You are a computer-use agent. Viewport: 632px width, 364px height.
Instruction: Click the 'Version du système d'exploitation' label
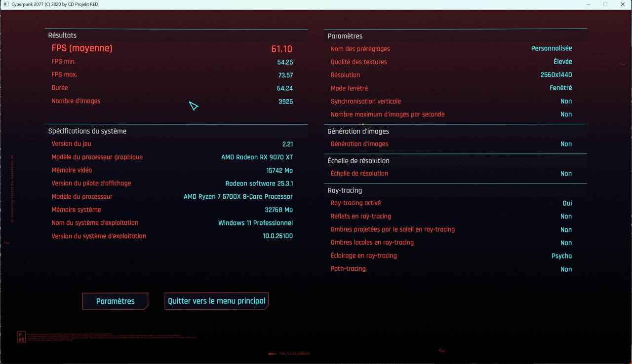pyautogui.click(x=99, y=236)
